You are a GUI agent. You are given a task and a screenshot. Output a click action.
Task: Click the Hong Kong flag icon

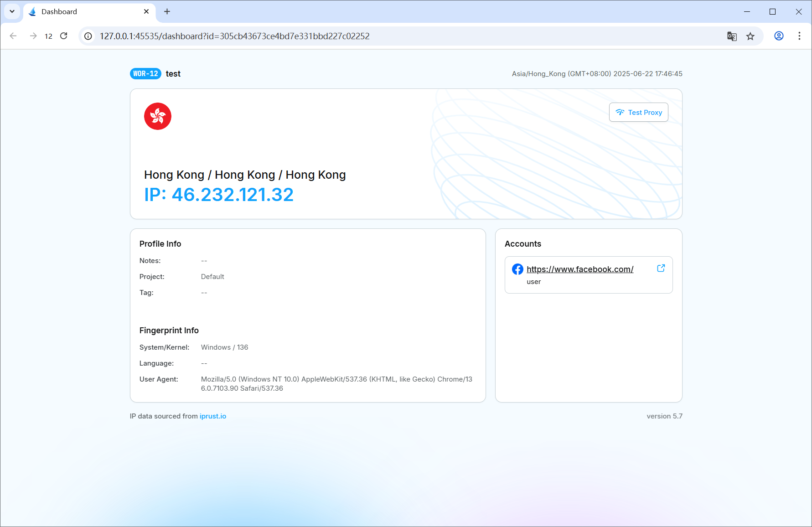coord(158,116)
